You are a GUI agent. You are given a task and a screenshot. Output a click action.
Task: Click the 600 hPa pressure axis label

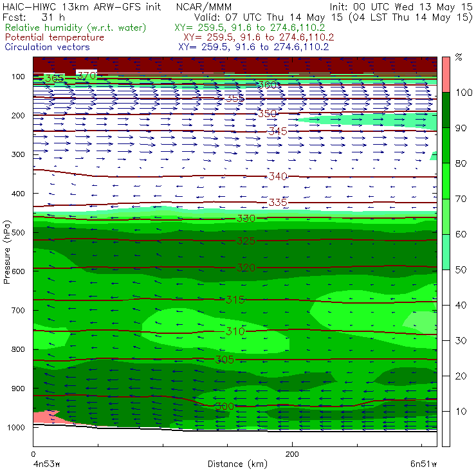pos(18,271)
